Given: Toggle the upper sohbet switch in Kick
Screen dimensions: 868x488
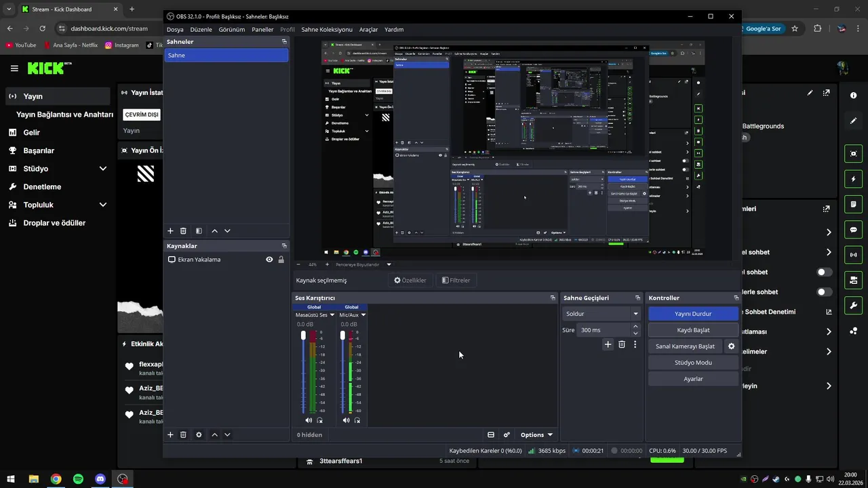Looking at the screenshot, I should tap(825, 272).
